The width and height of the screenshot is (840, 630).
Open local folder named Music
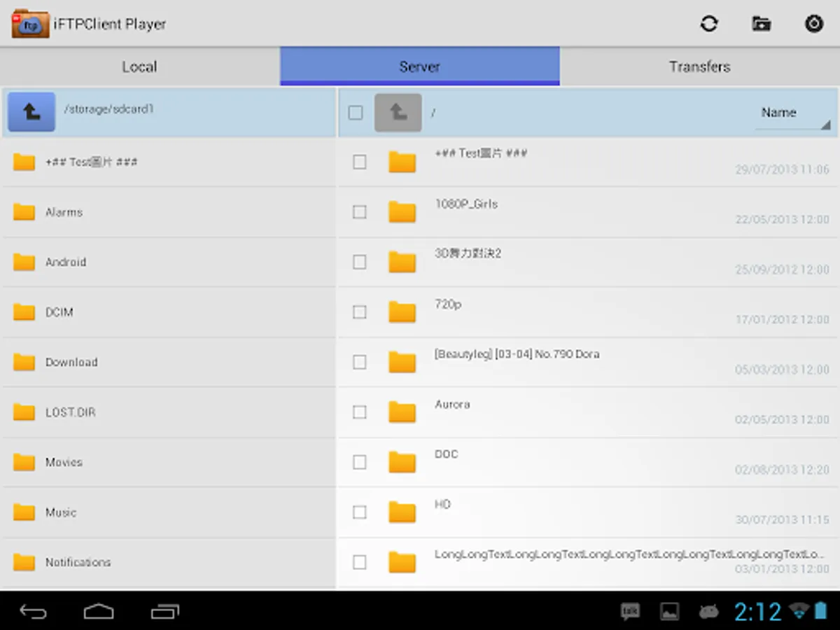click(61, 512)
